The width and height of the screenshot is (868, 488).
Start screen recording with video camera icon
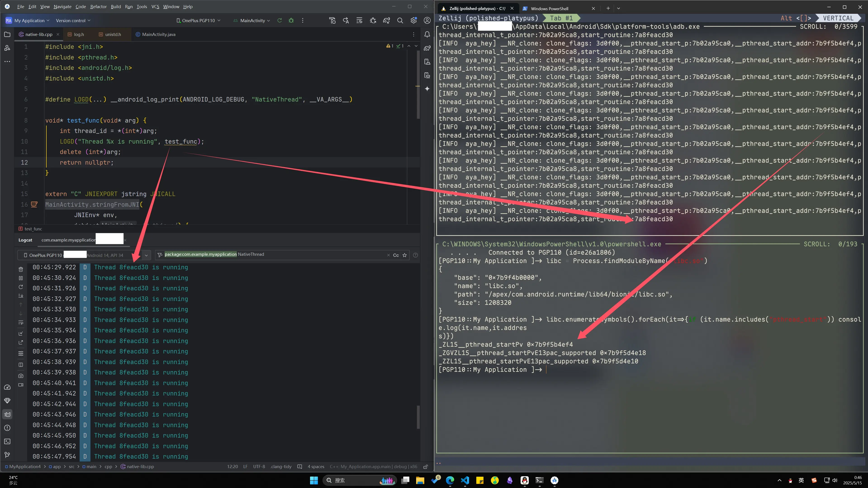coord(21,385)
